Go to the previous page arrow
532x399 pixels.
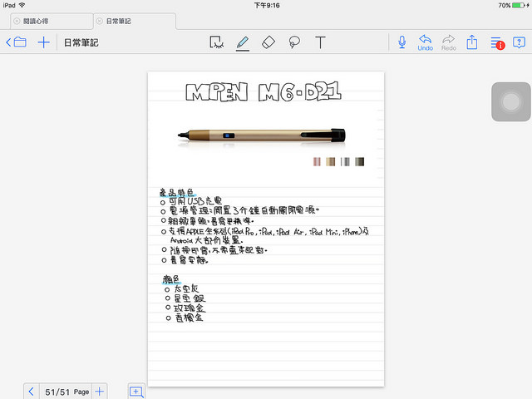[32, 392]
